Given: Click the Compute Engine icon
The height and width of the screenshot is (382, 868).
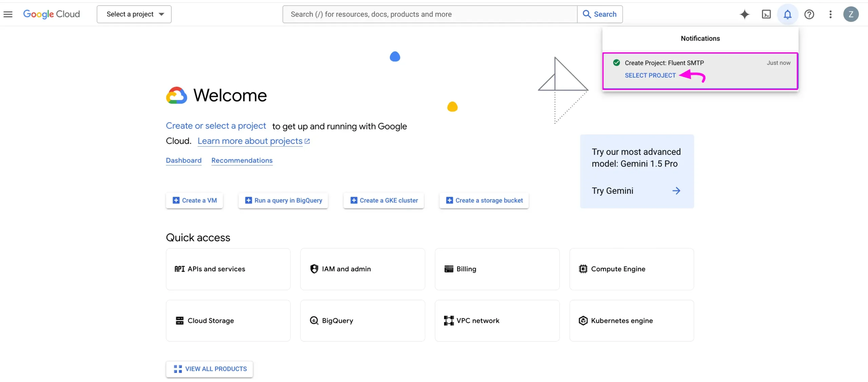Looking at the screenshot, I should click(x=583, y=269).
